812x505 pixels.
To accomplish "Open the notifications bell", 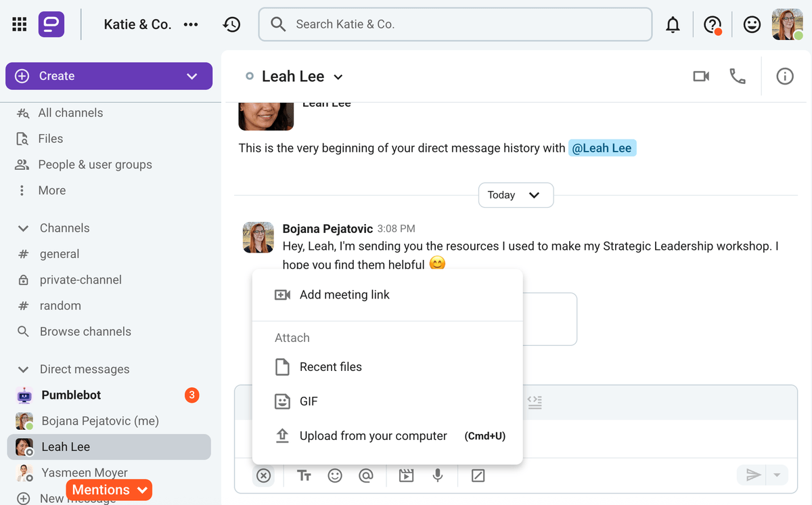I will [x=673, y=25].
